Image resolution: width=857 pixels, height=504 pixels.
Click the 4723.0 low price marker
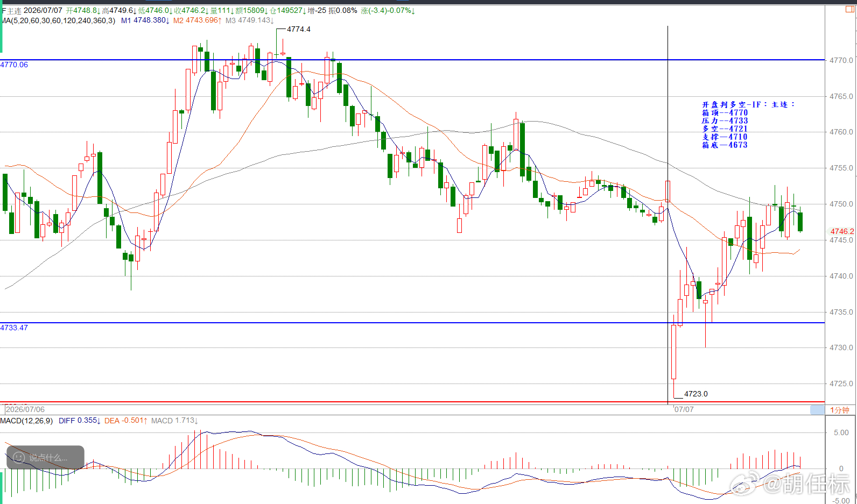point(696,394)
